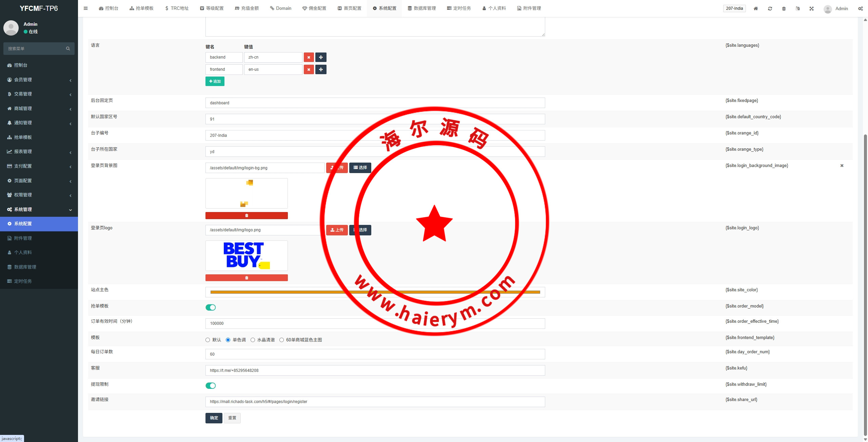This screenshot has height=442, width=868.
Task: Open the 佣金配置 tab
Action: tap(314, 8)
